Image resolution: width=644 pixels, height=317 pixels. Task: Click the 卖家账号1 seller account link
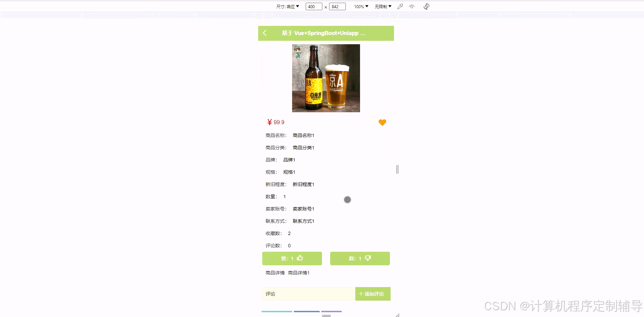303,208
